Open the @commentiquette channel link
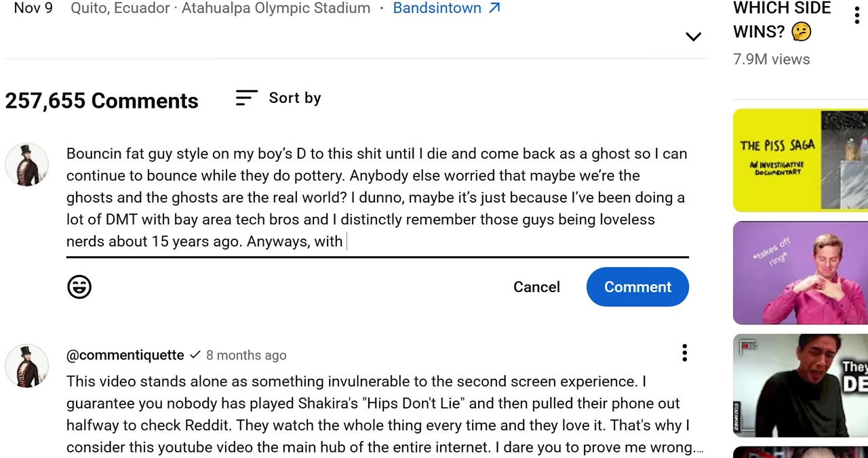Screen dimensions: 868x458 point(125,355)
